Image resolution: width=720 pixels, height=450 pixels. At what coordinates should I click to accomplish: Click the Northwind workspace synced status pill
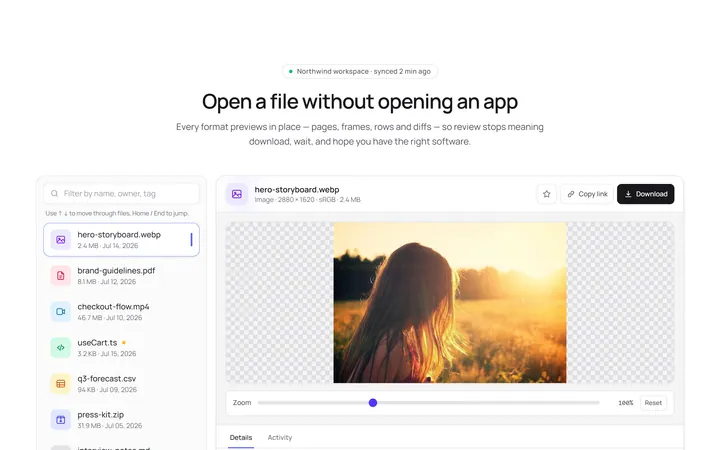pos(360,71)
